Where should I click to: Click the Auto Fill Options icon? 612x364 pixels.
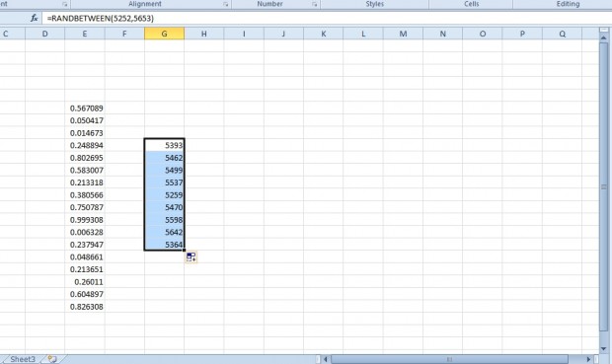tap(191, 257)
